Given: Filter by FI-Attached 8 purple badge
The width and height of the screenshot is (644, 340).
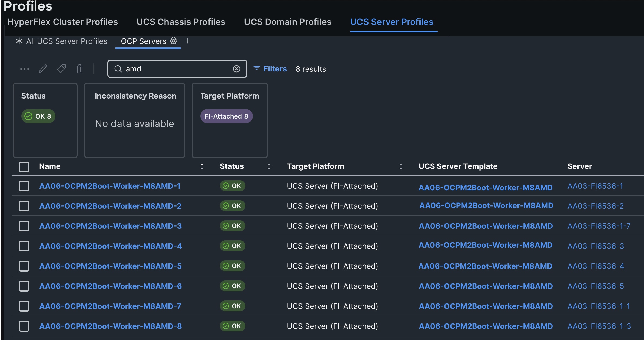Looking at the screenshot, I should click(226, 116).
